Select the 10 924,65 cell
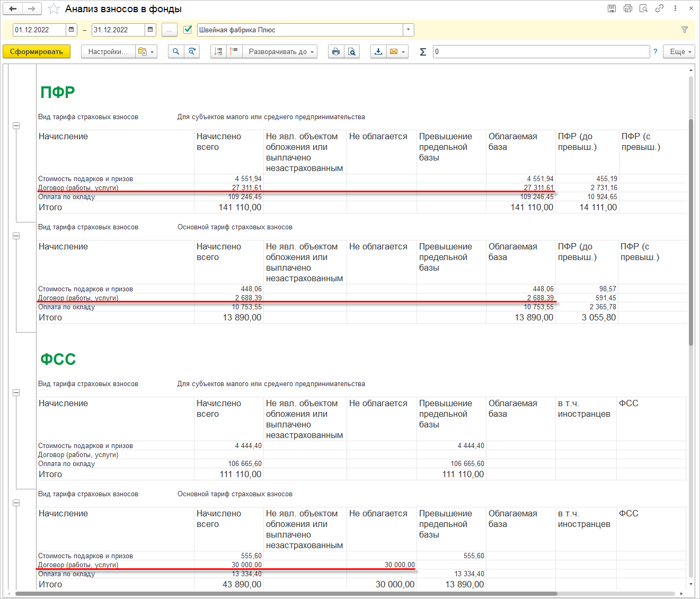This screenshot has width=700, height=599. pyautogui.click(x=587, y=196)
